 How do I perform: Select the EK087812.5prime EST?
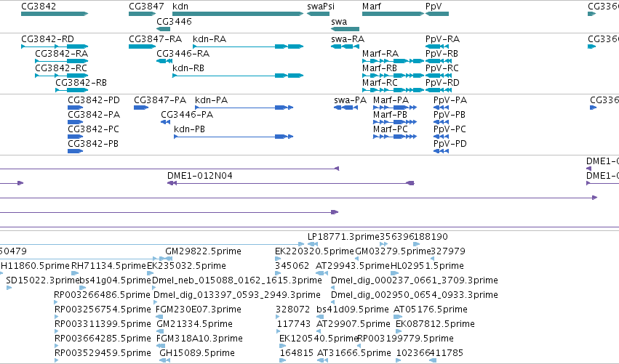(x=399, y=331)
